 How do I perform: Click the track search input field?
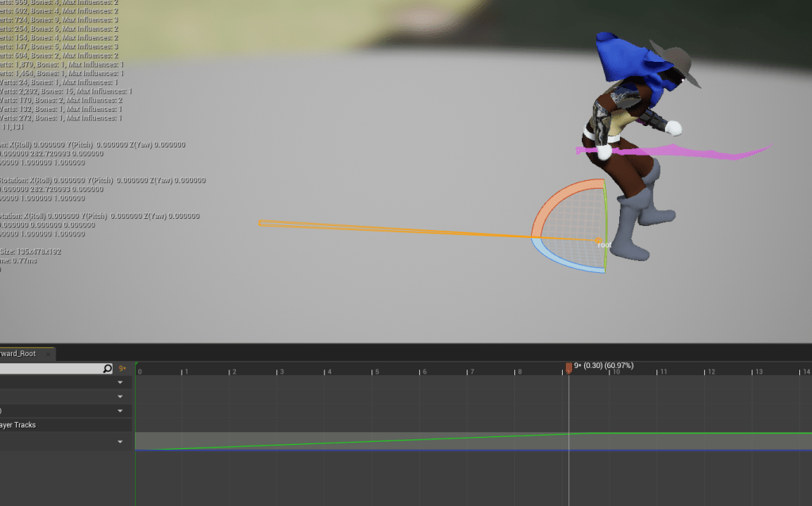click(x=49, y=369)
